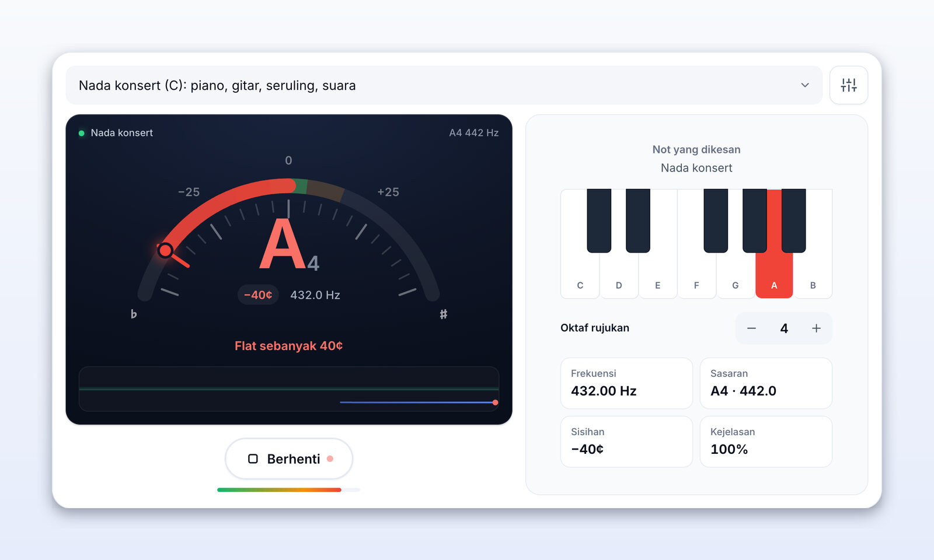Click the 432.0 Hz gauge reading

(x=315, y=295)
